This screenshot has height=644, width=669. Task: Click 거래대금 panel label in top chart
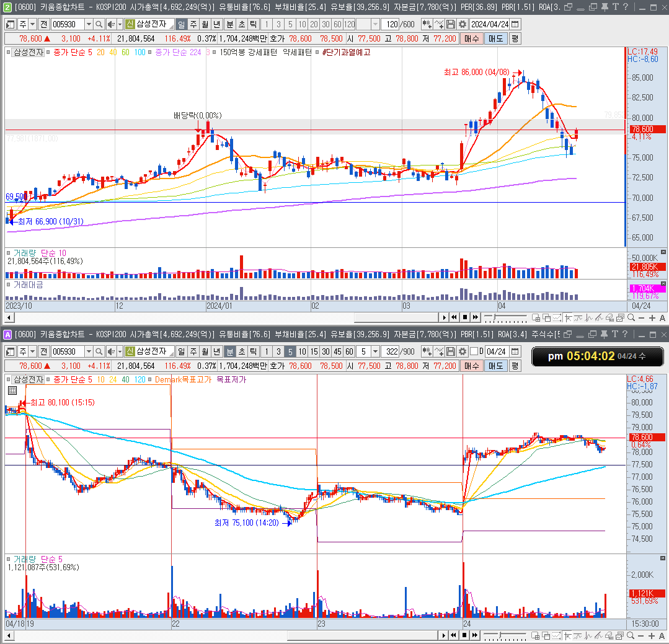pyautogui.click(x=28, y=285)
